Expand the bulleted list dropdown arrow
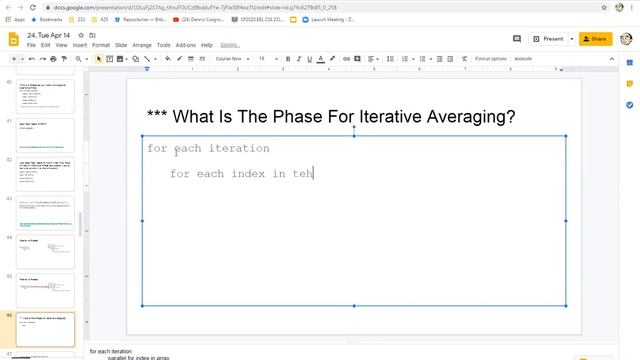The width and height of the screenshot is (640, 360). (x=431, y=59)
